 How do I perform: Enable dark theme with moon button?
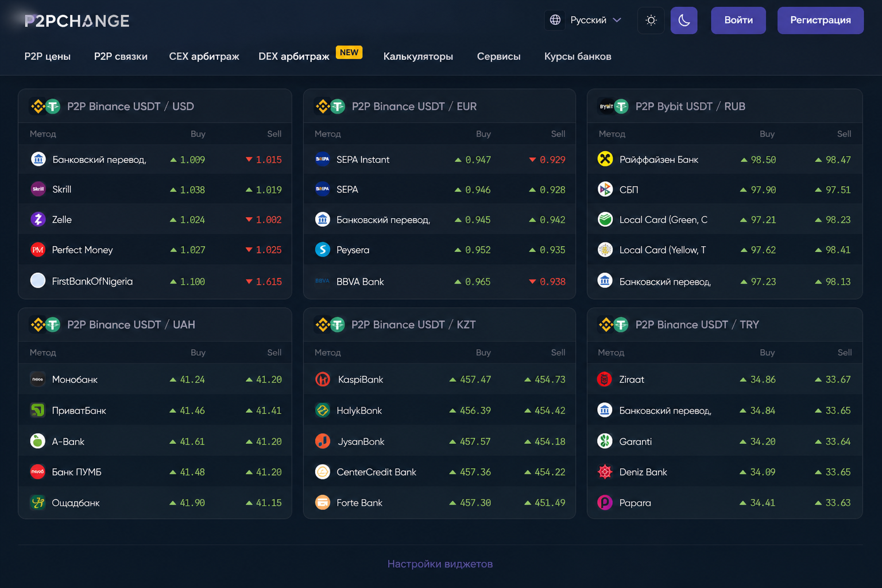[x=684, y=21]
